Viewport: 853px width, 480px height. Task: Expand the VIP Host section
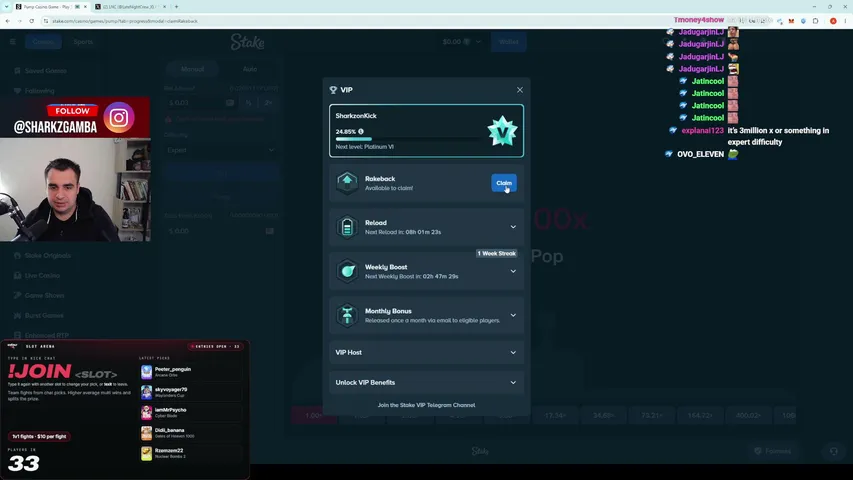[426, 352]
